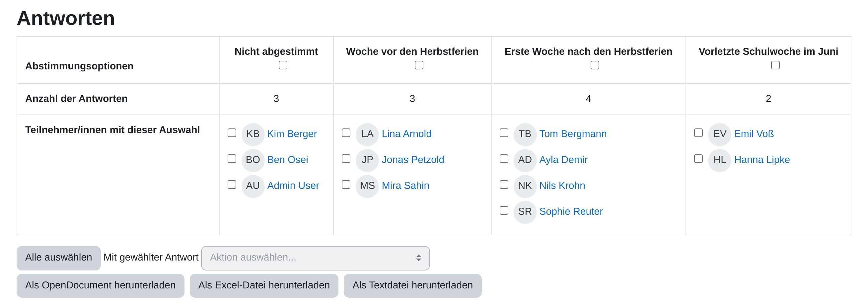Click the AD avatar for Ayla Demir
Screen dimensions: 868x304
[x=525, y=160]
